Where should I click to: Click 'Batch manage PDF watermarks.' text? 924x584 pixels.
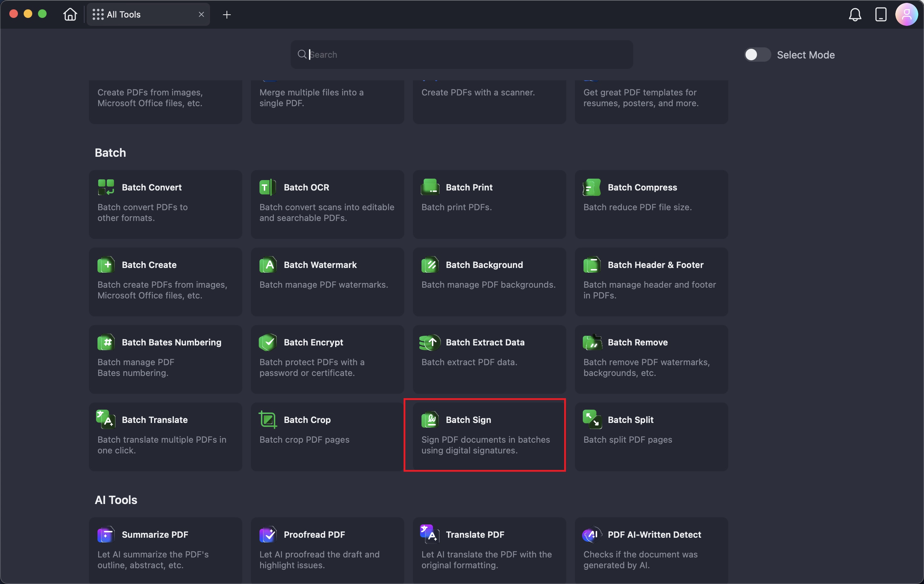[324, 284]
